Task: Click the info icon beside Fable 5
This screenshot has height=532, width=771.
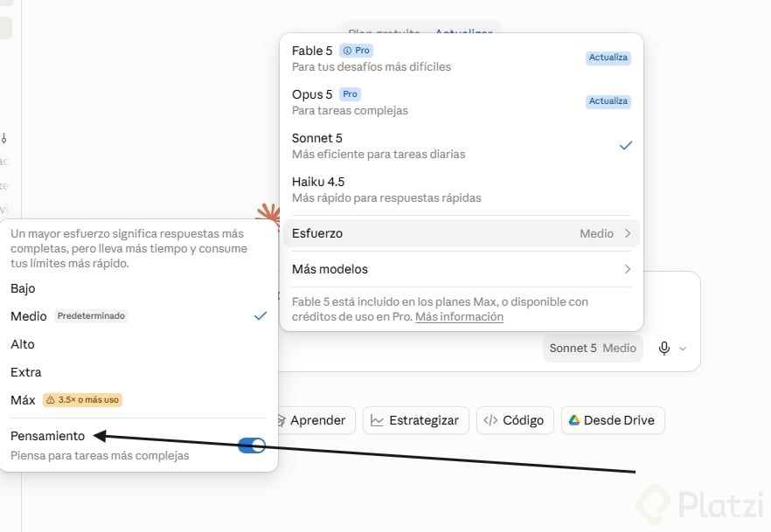Action: (x=347, y=51)
